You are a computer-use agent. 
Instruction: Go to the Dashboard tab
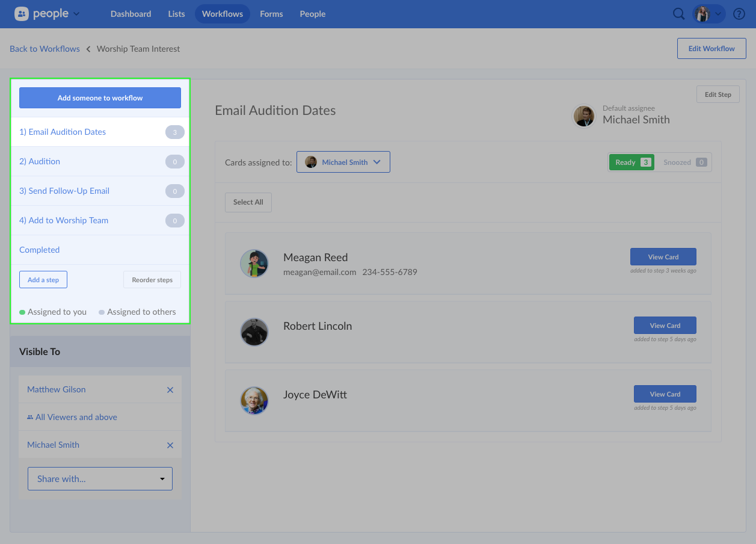[x=131, y=14]
